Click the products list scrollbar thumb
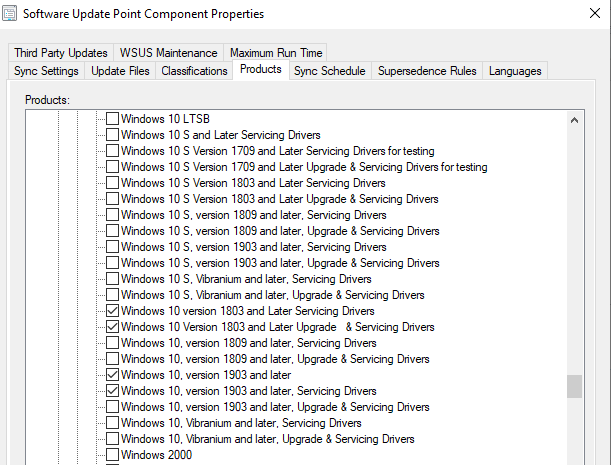611x465 pixels. [x=574, y=386]
